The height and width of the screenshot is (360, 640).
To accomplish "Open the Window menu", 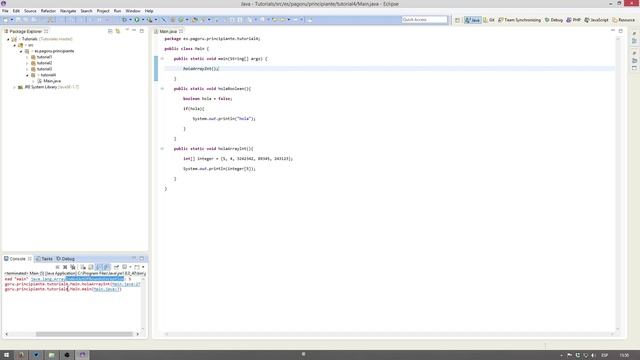I will (133, 11).
